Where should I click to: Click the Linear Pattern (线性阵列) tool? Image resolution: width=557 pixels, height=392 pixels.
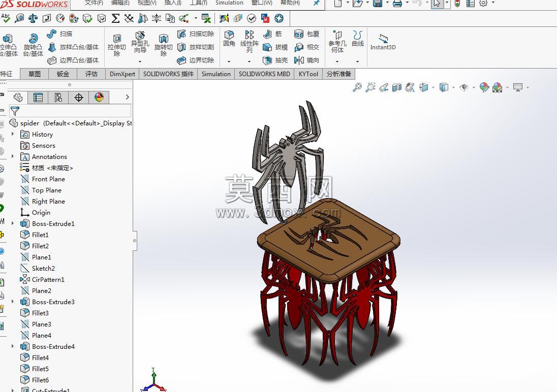250,41
